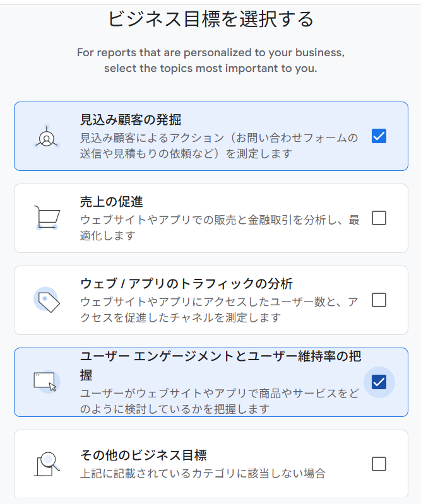
Task: Click the アクセスしたユーザー数 description text
Action: point(219,309)
